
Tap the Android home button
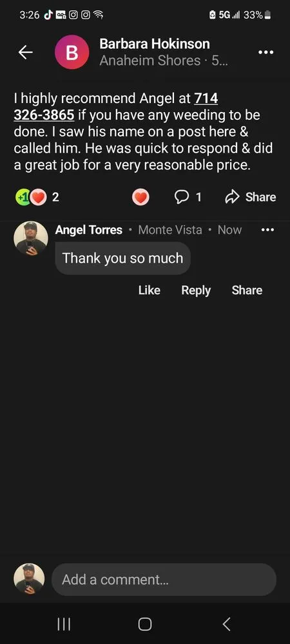point(144,624)
